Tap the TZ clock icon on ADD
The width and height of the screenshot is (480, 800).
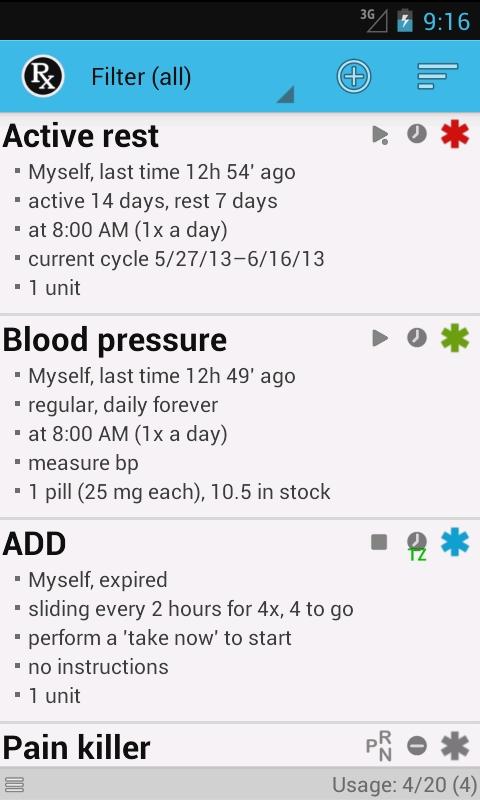(417, 546)
